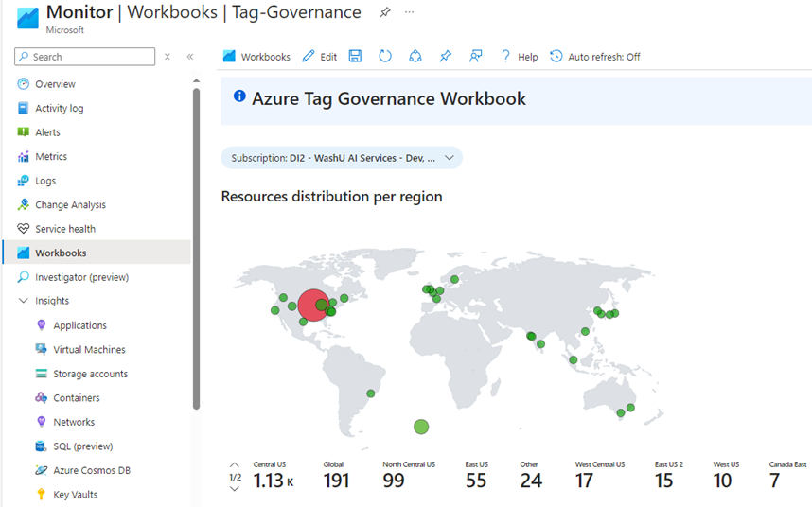Open Help in the workbook toolbar
Screen dimensions: 812x507
(520, 57)
